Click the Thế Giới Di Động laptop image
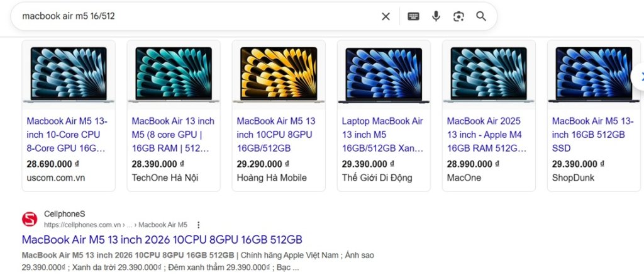Viewport: 644px width, 277px height. click(384, 74)
